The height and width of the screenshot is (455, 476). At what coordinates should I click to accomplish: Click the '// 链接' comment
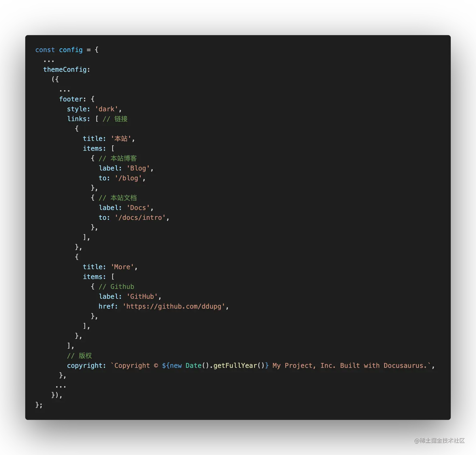click(116, 119)
